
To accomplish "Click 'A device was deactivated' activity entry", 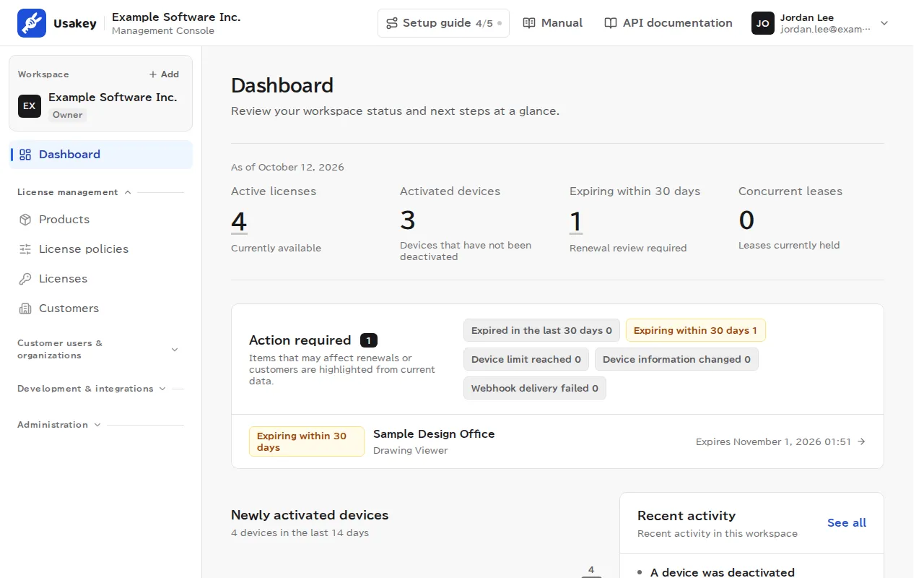I will click(x=723, y=572).
